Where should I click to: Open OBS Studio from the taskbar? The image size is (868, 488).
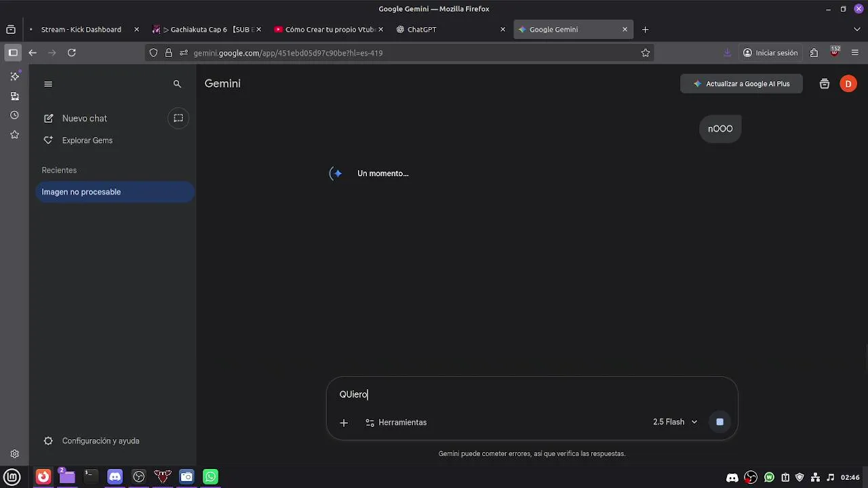coord(139,476)
